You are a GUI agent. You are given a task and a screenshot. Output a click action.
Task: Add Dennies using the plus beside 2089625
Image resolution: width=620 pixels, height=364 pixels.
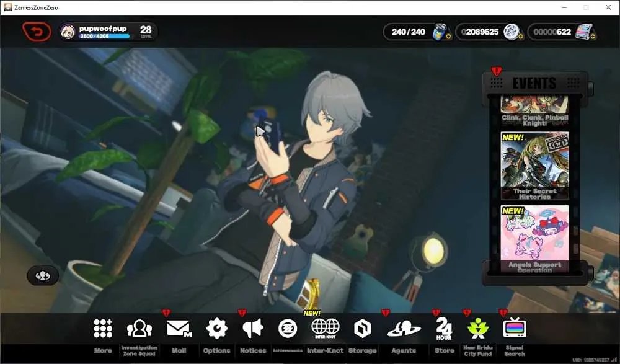point(520,37)
